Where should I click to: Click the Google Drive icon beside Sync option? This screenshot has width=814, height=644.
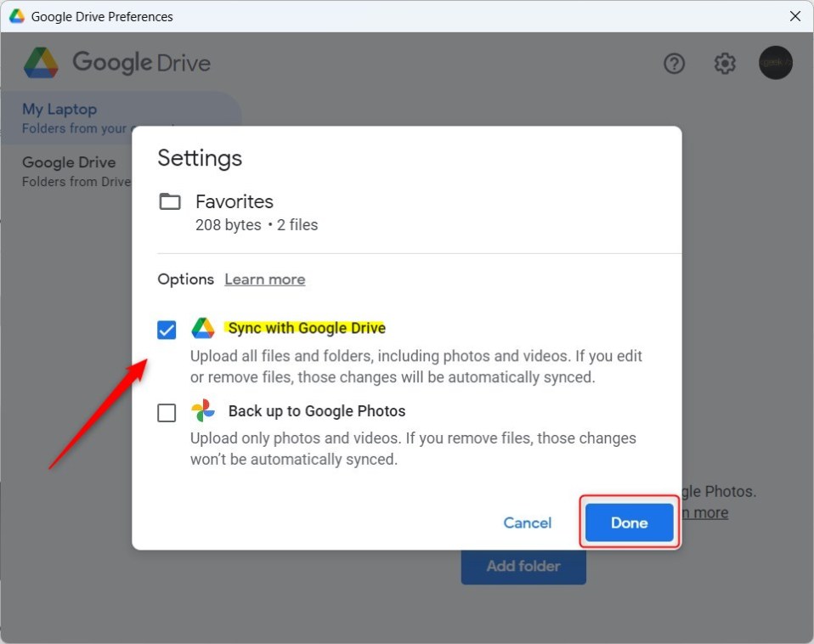[203, 329]
